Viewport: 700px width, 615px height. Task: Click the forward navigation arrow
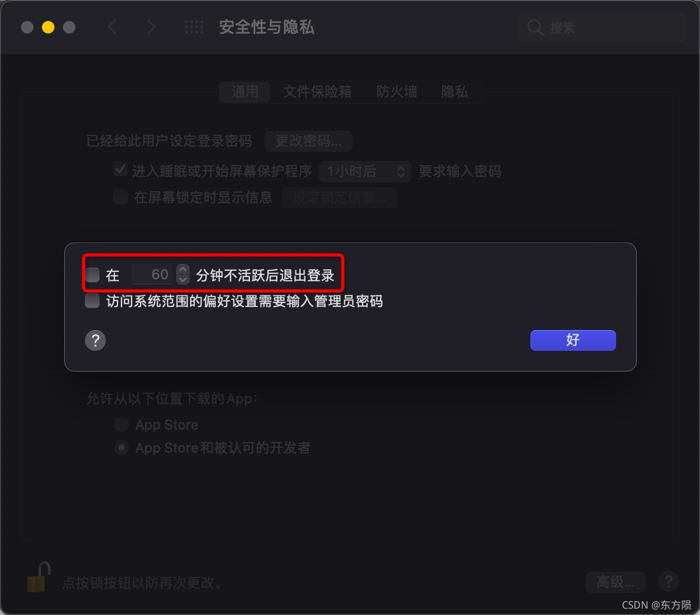151,27
